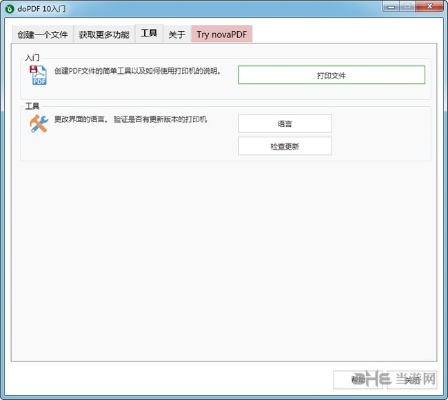This screenshot has width=448, height=400.
Task: Click the 工具 group box label
Action: (x=32, y=106)
